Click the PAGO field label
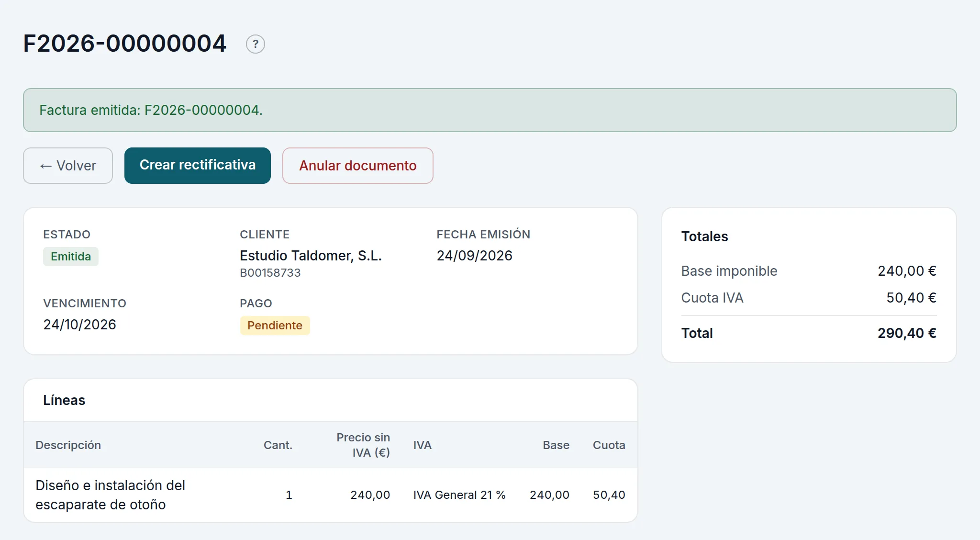The height and width of the screenshot is (540, 980). tap(256, 304)
